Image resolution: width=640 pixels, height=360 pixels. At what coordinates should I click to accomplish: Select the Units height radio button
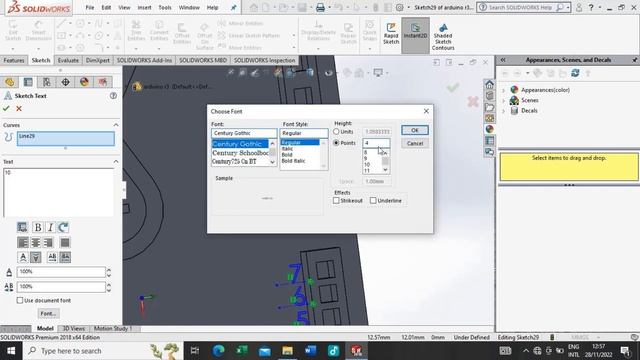pyautogui.click(x=336, y=132)
